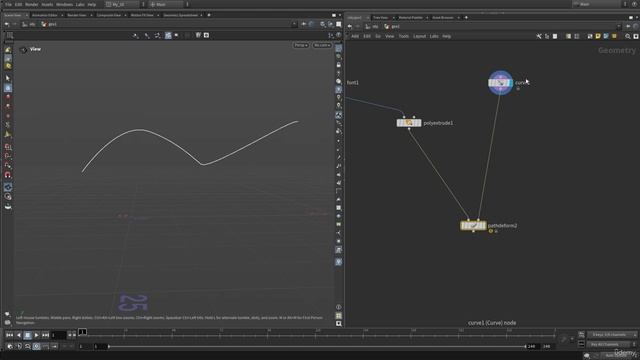This screenshot has width=640, height=360.
Task: Switch to Tree View tab
Action: [x=380, y=18]
